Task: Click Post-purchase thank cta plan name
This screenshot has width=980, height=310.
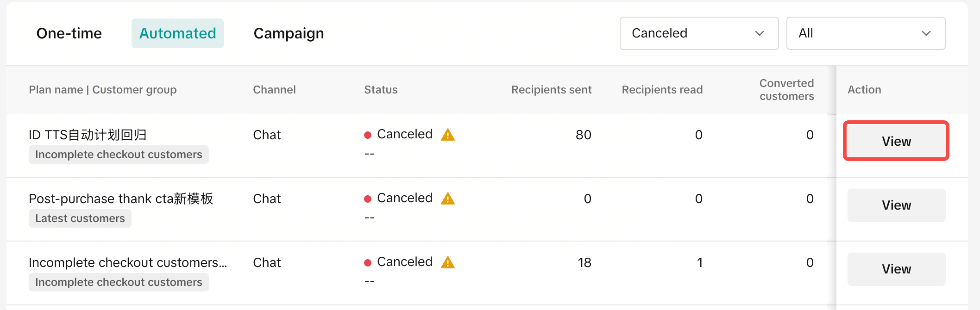Action: click(121, 198)
